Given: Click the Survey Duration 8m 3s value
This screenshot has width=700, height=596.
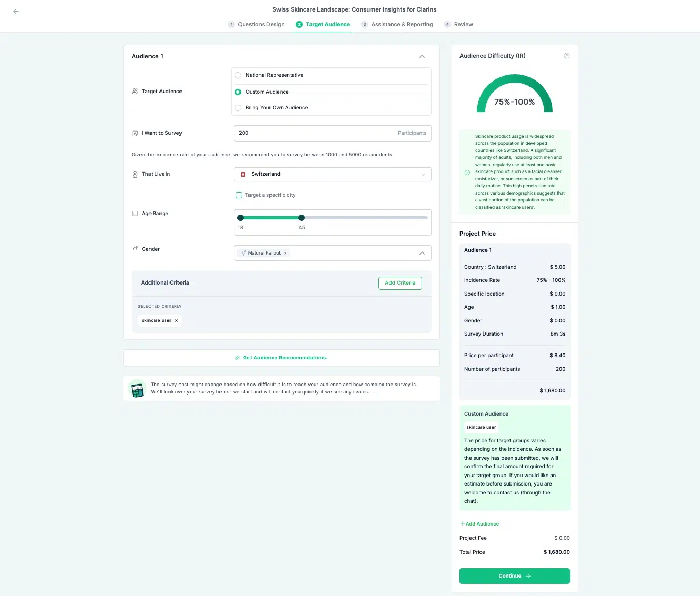Looking at the screenshot, I should click(x=558, y=334).
